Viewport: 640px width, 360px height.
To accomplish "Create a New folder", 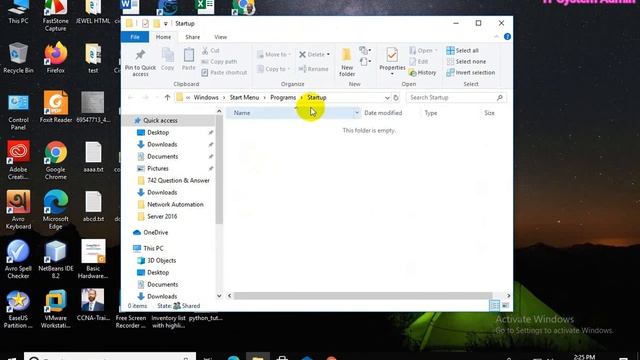I will coord(347,62).
